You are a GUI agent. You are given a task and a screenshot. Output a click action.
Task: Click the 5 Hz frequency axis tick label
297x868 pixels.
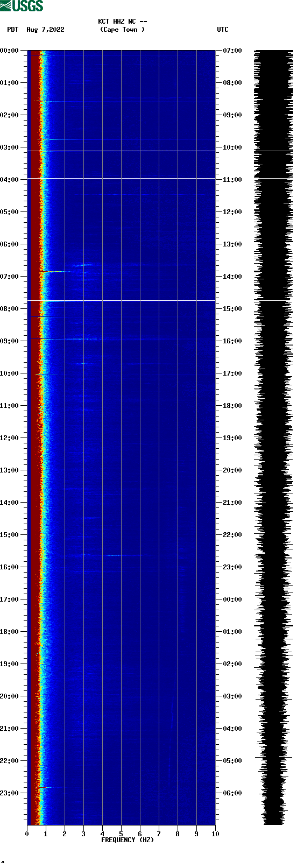pyautogui.click(x=121, y=834)
